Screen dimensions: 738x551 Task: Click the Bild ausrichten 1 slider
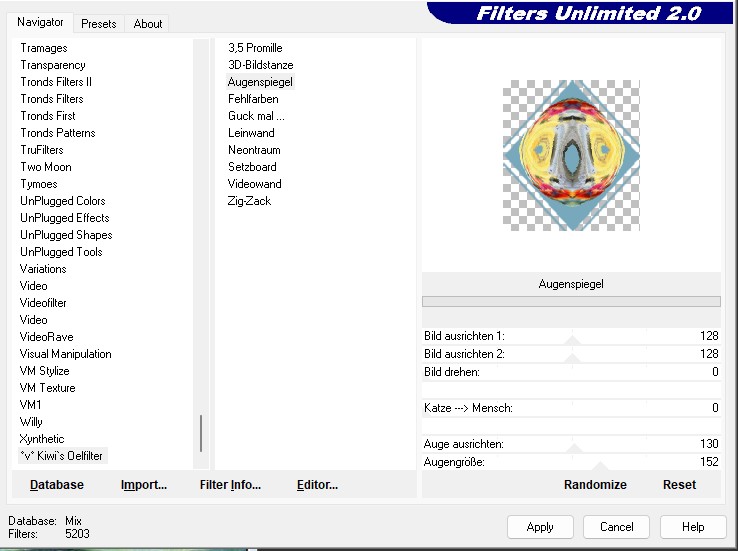[571, 336]
